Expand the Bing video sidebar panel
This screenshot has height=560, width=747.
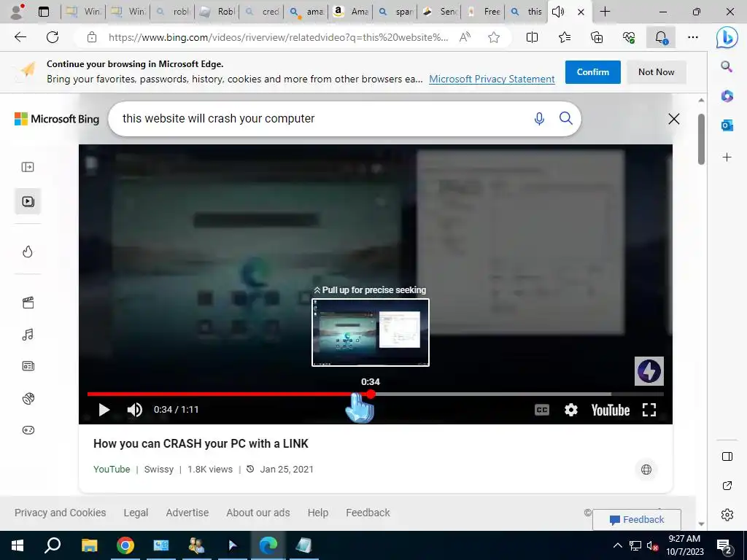28,167
